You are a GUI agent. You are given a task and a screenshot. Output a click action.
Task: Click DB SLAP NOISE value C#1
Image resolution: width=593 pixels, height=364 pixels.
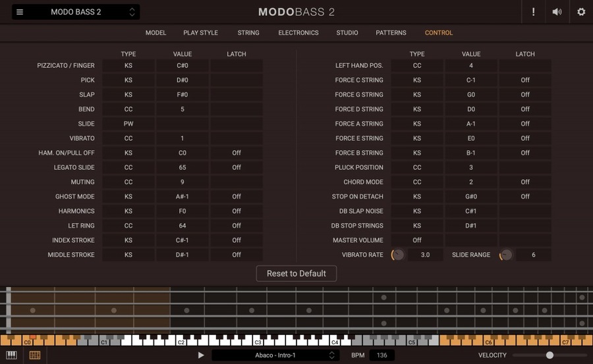[471, 211]
